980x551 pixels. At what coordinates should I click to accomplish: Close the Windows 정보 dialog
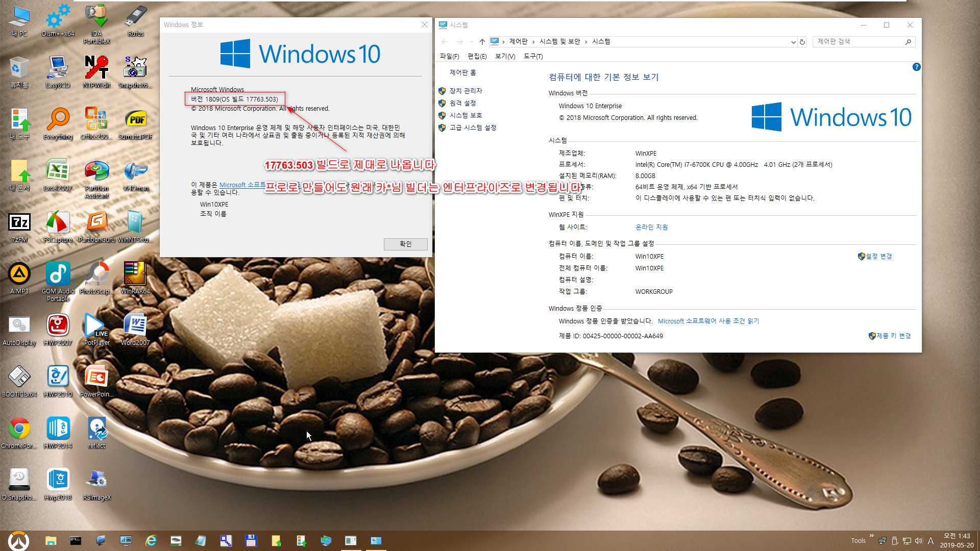tap(424, 24)
